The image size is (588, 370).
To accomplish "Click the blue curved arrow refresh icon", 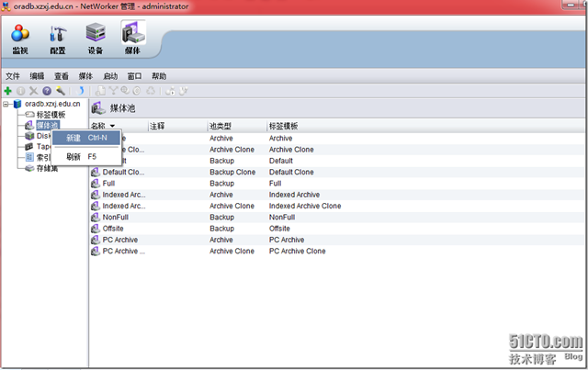I will pyautogui.click(x=80, y=91).
